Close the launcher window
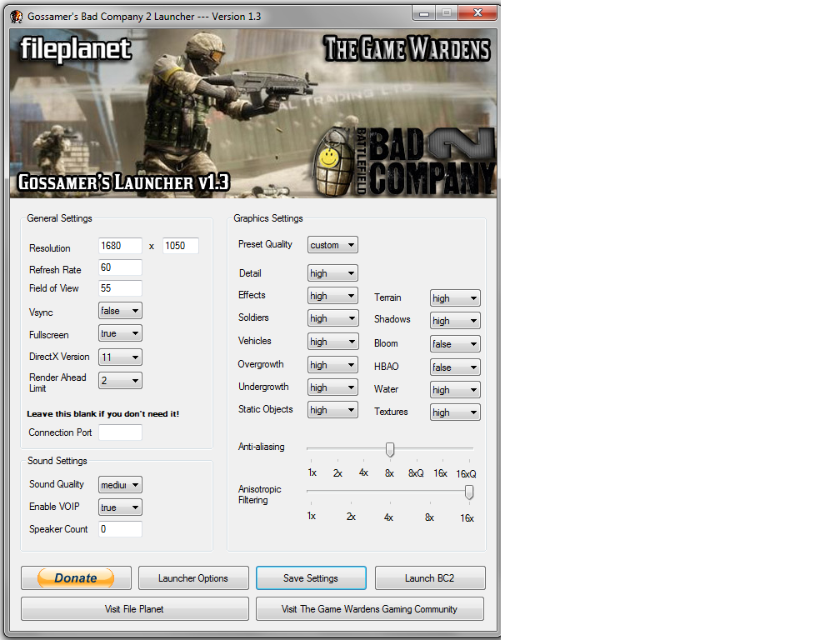 477,12
